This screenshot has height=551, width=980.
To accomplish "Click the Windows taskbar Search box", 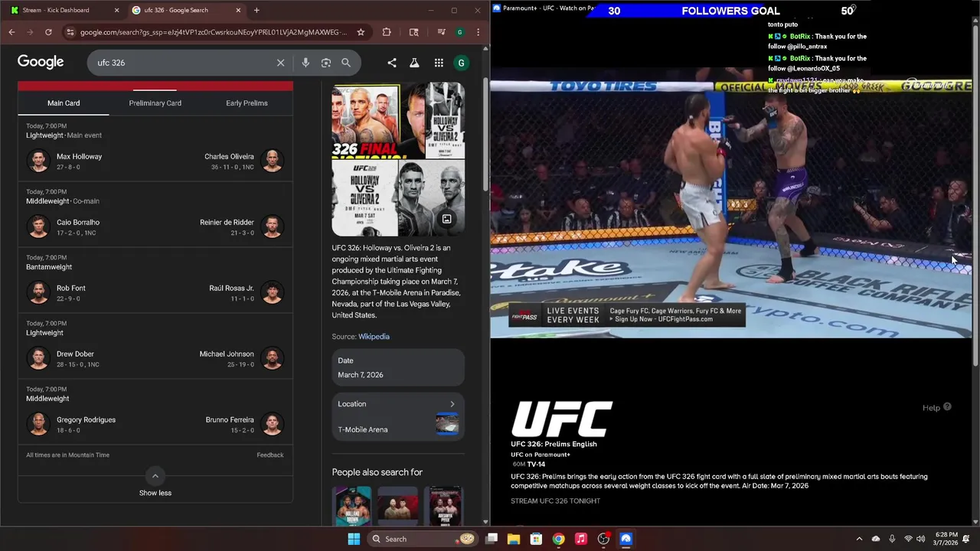I will pyautogui.click(x=422, y=539).
